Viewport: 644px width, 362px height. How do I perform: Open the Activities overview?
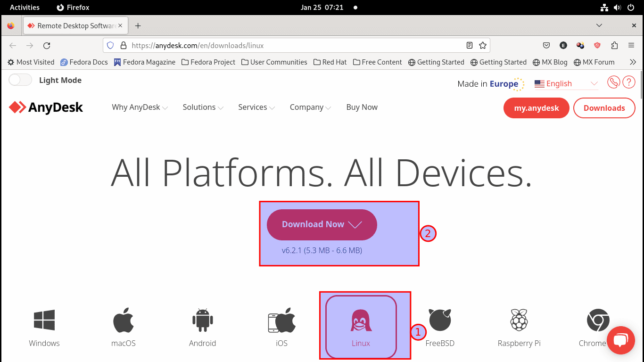click(25, 8)
